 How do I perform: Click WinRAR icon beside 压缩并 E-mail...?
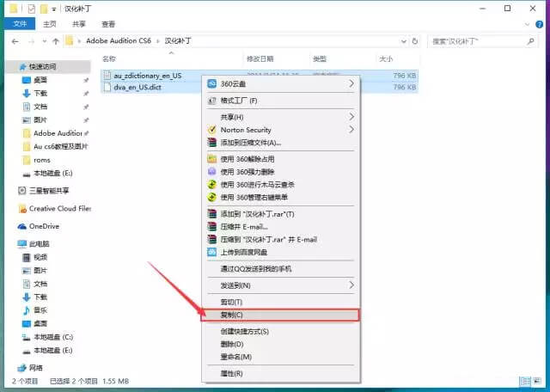coord(212,227)
